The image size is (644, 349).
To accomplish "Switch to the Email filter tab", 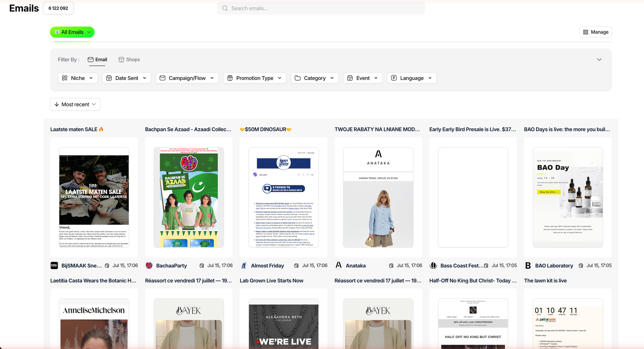I will pyautogui.click(x=97, y=60).
